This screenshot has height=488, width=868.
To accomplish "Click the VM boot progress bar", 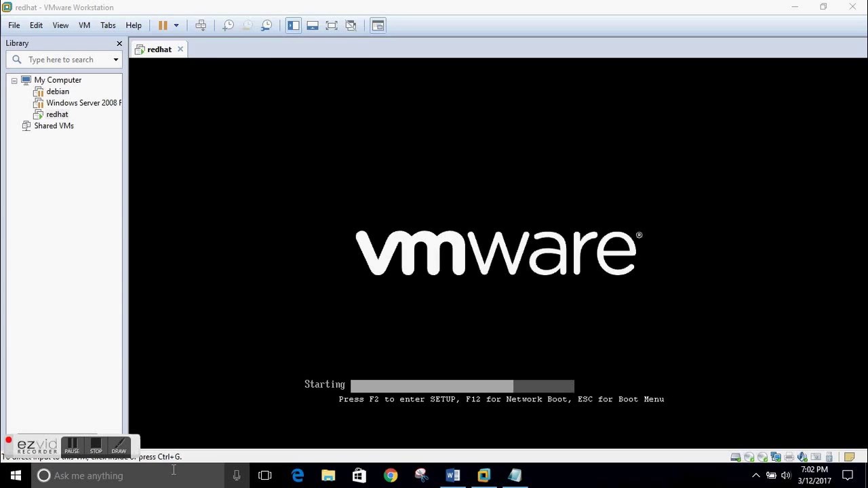I will point(462,386).
